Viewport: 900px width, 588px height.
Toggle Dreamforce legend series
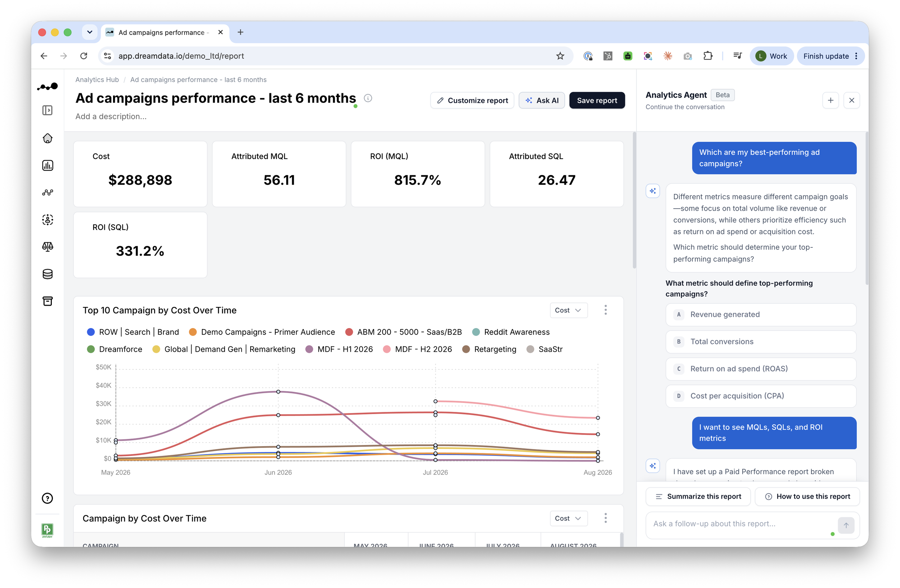(114, 349)
